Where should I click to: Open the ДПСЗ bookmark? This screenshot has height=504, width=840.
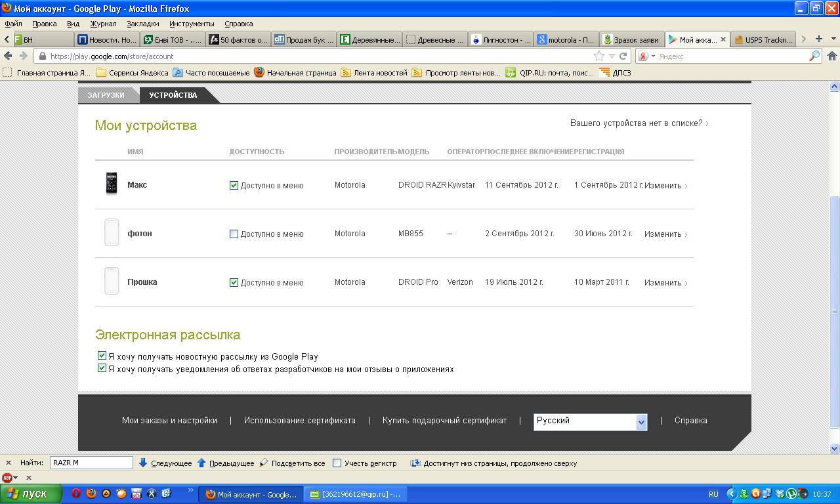coord(615,73)
